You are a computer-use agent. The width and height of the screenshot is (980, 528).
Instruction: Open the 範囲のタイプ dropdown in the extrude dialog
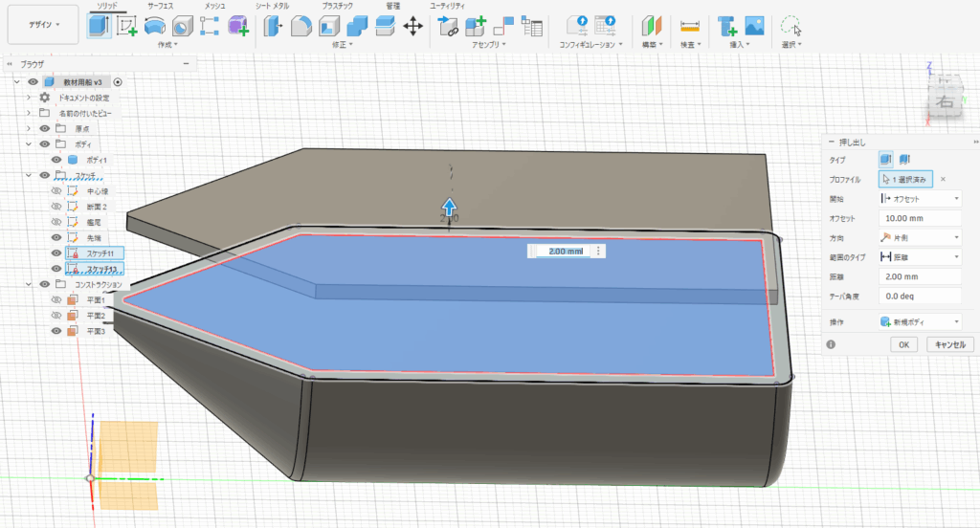[919, 257]
